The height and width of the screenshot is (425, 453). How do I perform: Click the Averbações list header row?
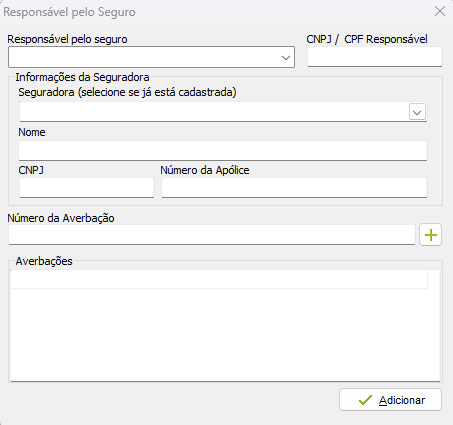tap(220, 280)
